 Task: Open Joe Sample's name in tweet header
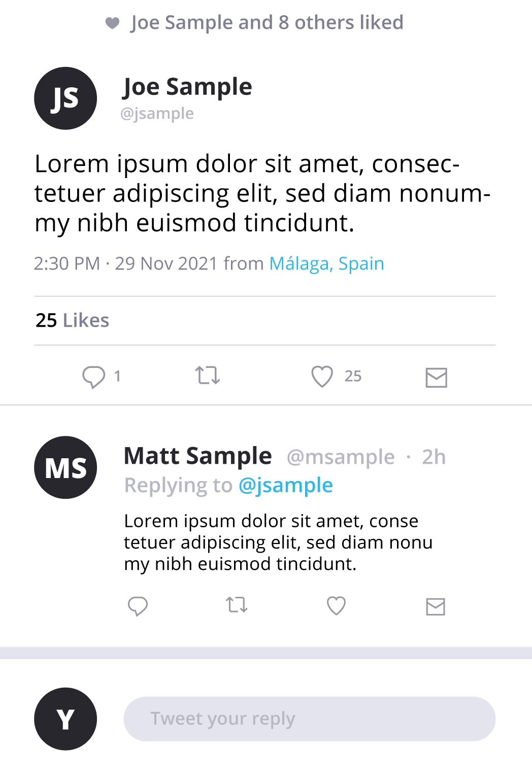[x=187, y=87]
